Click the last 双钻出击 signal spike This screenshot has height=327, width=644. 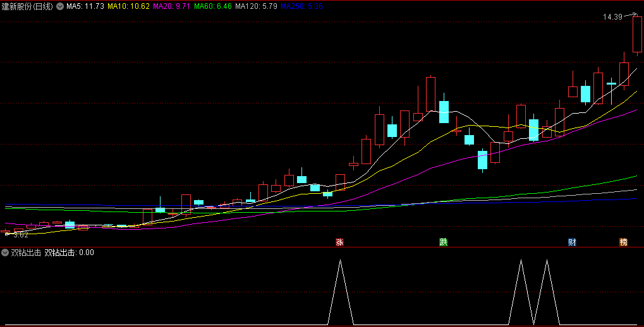tap(547, 292)
